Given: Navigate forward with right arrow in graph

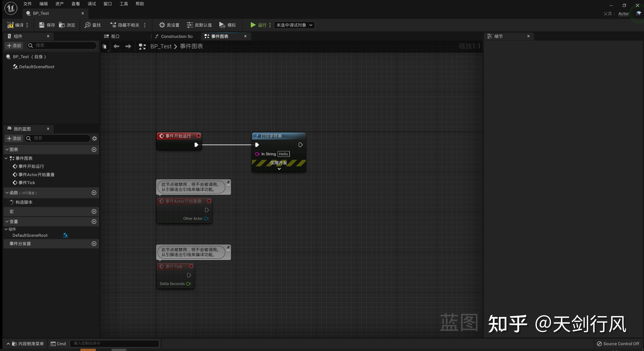Looking at the screenshot, I should pyautogui.click(x=128, y=46).
